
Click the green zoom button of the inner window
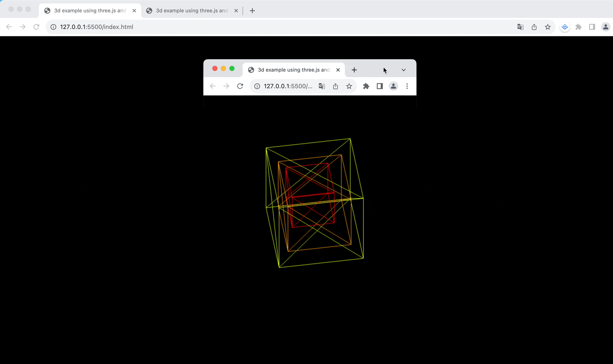point(231,68)
